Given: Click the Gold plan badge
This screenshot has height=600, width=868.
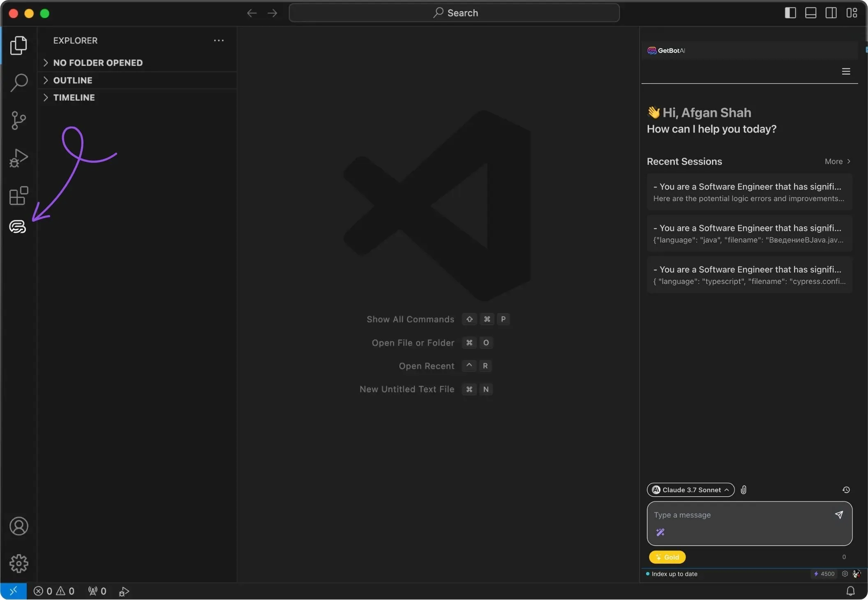Looking at the screenshot, I should click(x=667, y=557).
